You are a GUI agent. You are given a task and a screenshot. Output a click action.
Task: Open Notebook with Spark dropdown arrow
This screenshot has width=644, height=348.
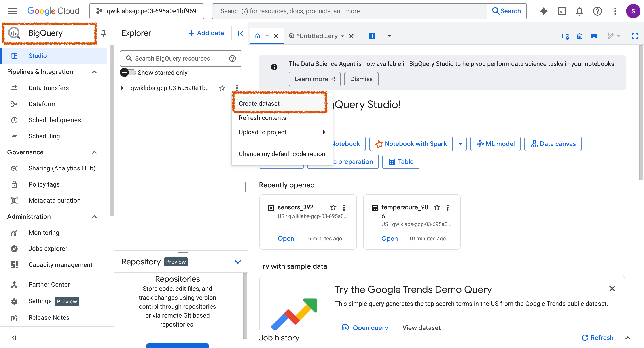tap(460, 144)
